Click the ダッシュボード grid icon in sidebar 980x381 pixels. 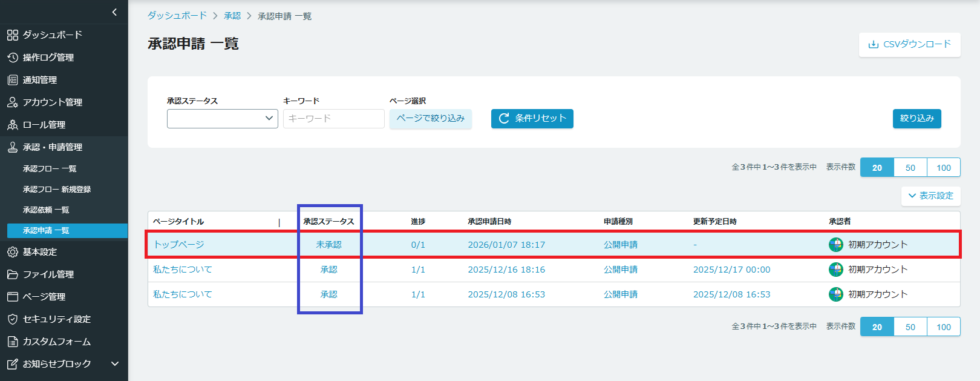13,35
